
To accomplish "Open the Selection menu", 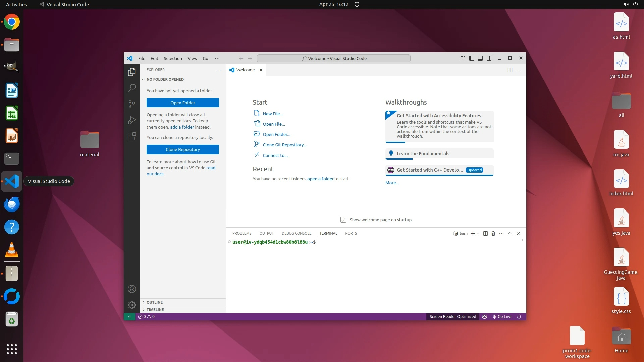I will coord(173,58).
